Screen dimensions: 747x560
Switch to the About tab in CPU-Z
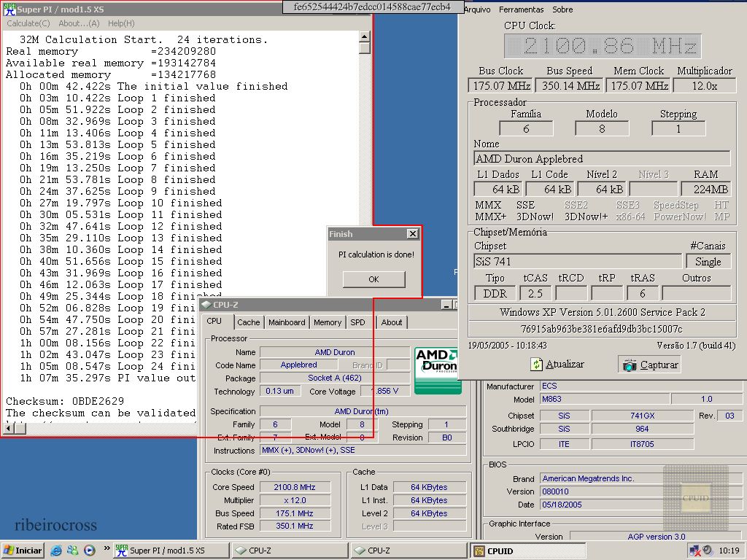pyautogui.click(x=392, y=322)
